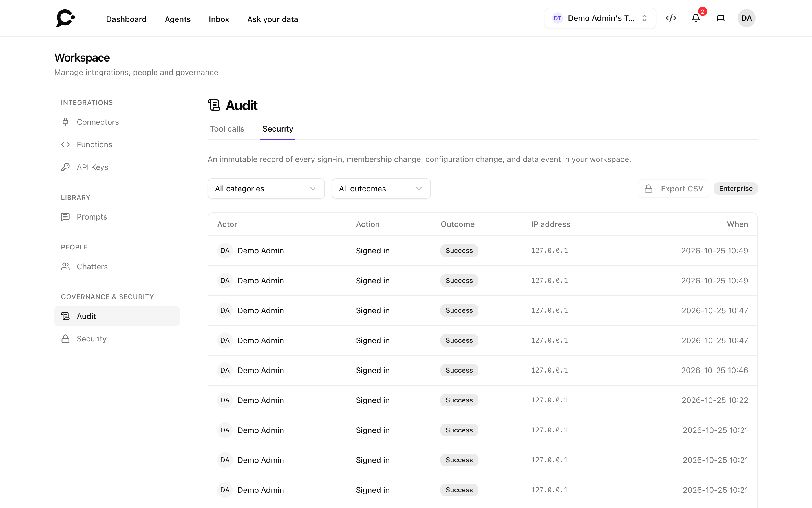Image resolution: width=812 pixels, height=508 pixels.
Task: Click the Actor column header
Action: click(x=227, y=224)
